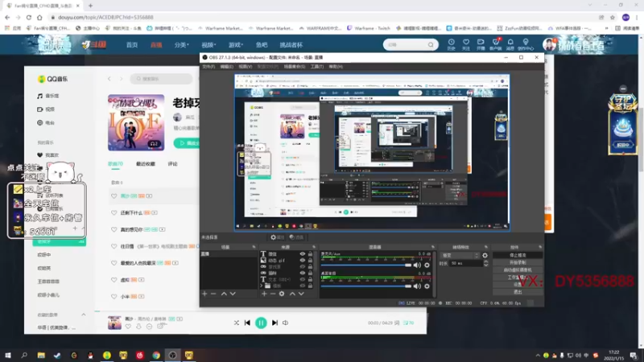Open watch history icon in Douyu header
Screen dimensions: 644x362
pyautogui.click(x=451, y=44)
